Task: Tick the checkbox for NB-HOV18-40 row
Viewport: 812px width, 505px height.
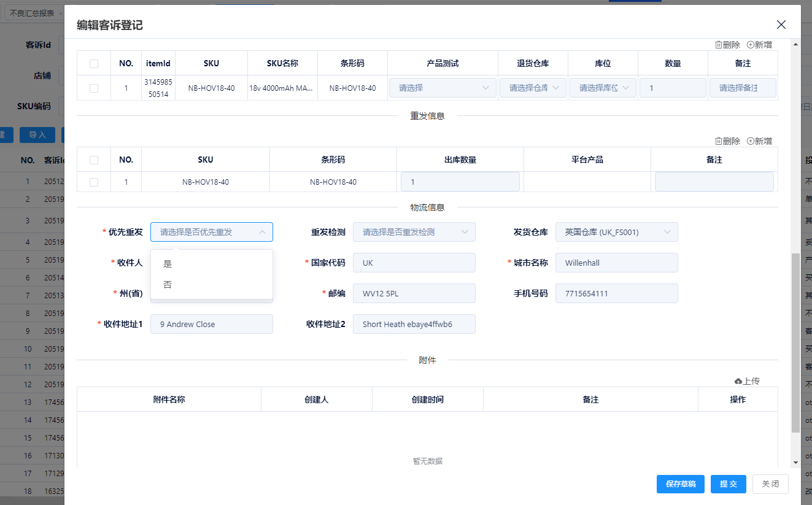Action: click(93, 87)
